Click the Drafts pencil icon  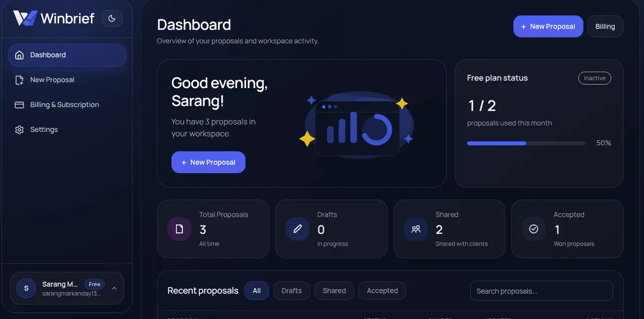coord(298,229)
